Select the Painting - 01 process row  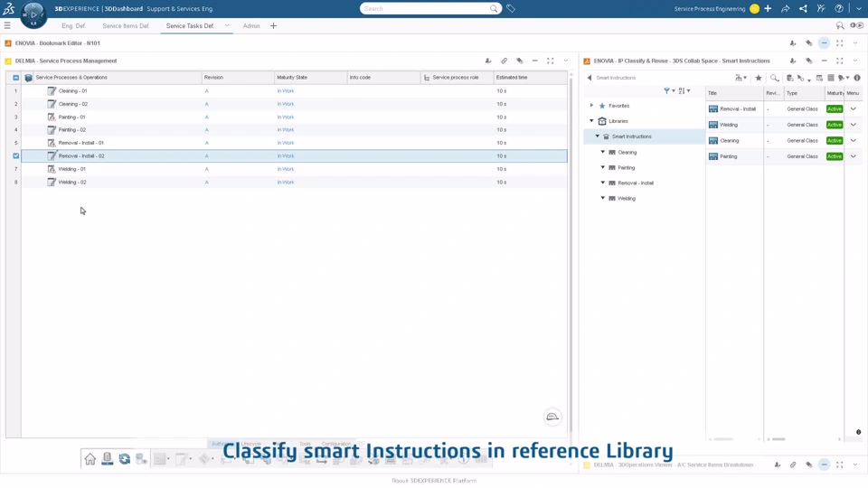294,117
